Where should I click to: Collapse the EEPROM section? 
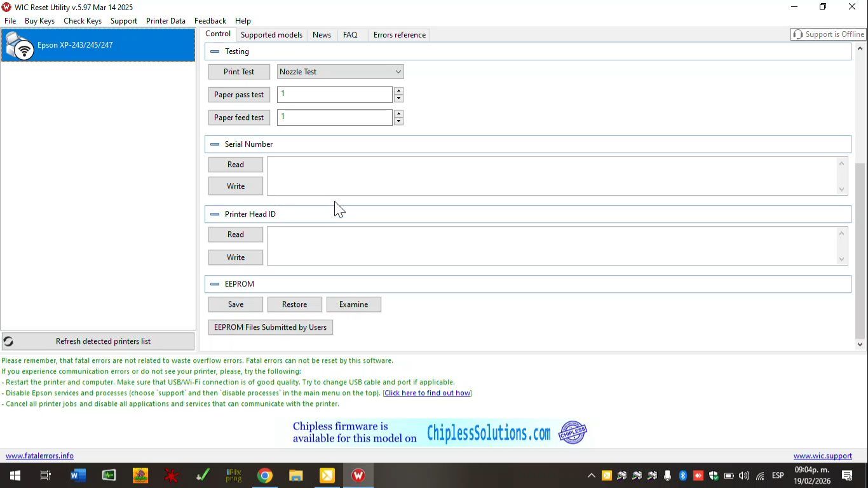pos(215,284)
